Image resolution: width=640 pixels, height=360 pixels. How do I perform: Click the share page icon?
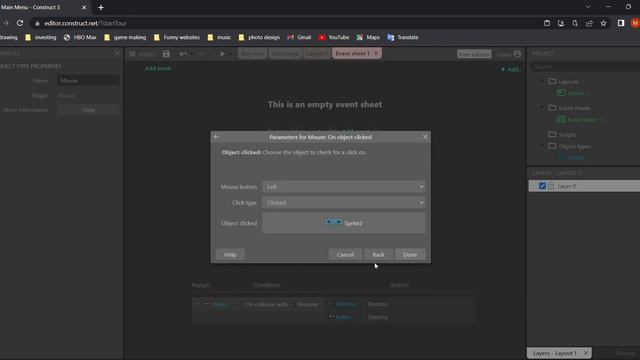coord(589,23)
